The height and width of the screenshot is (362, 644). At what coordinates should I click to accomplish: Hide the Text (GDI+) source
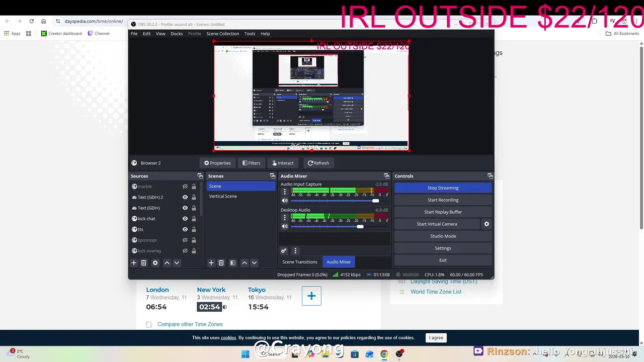click(185, 208)
